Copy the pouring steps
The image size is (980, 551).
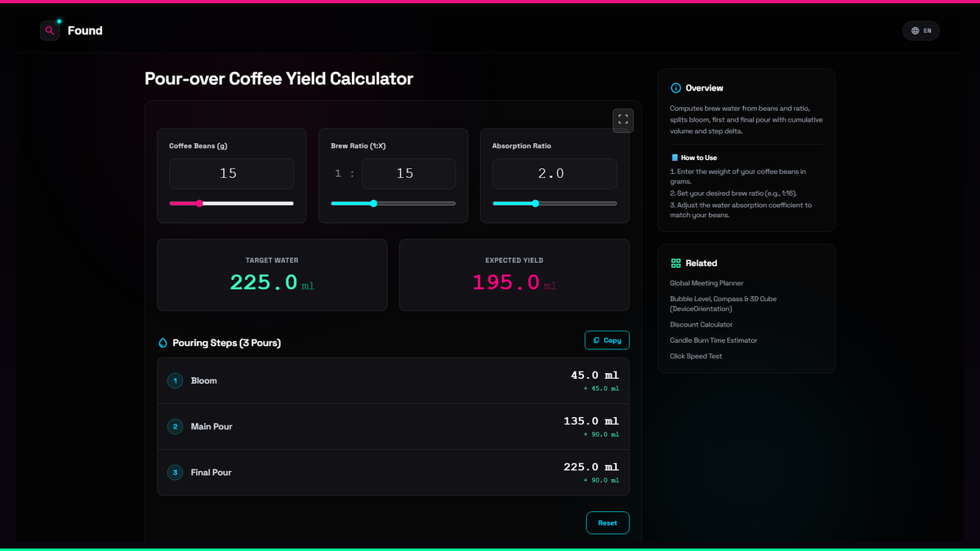click(607, 340)
